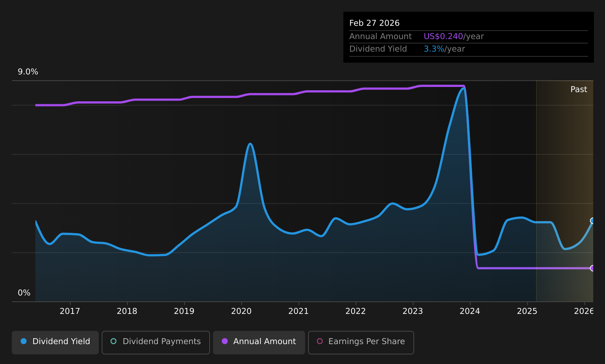The width and height of the screenshot is (605, 364).
Task: Click the 9.0% y-axis label
Action: [x=28, y=72]
